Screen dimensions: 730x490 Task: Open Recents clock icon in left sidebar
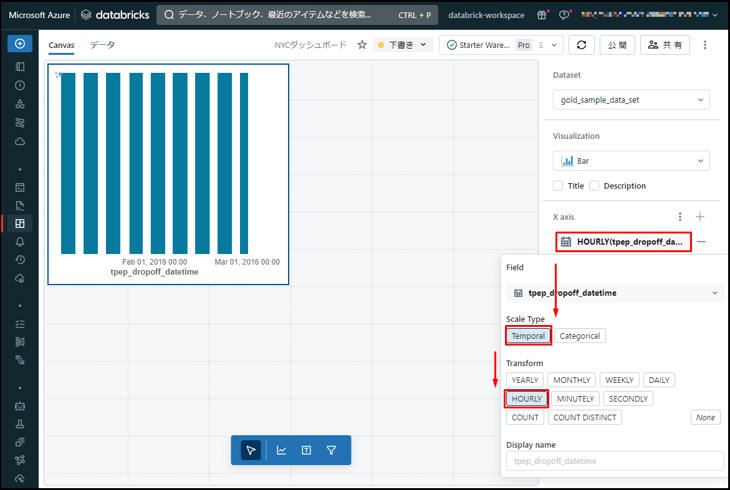tap(20, 86)
